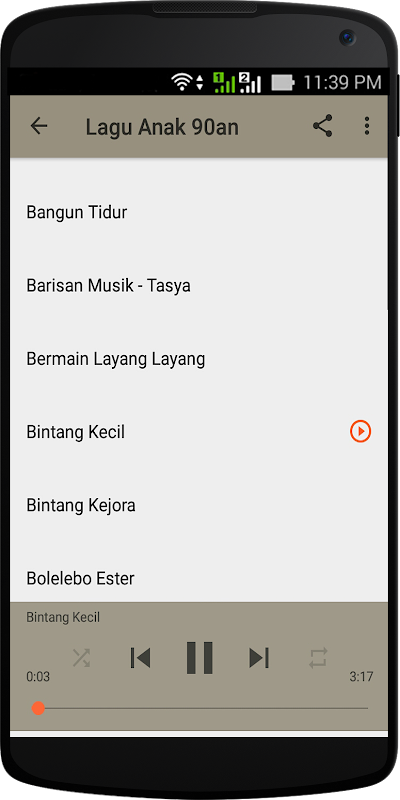Tap the battery status icon
The image size is (400, 800).
pos(283,83)
